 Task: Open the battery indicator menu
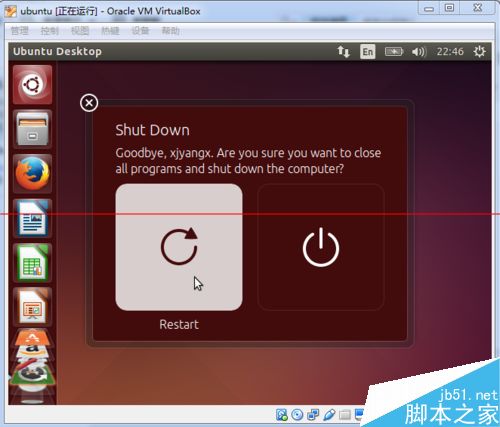(394, 52)
